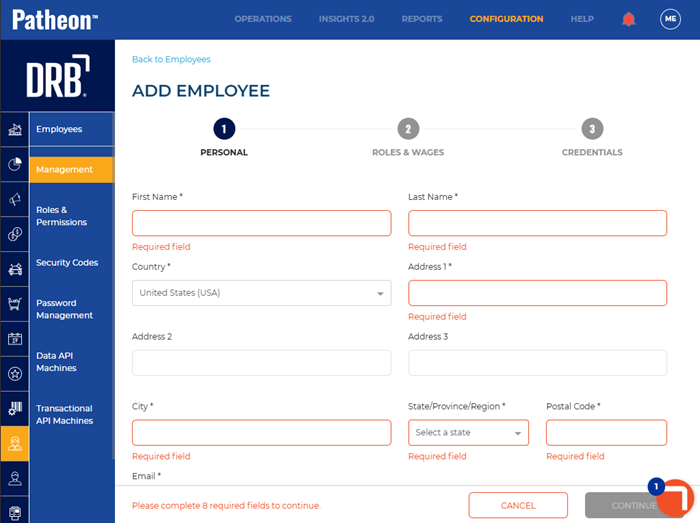The image size is (700, 523).
Task: Click the pie chart sidebar icon
Action: 15,165
